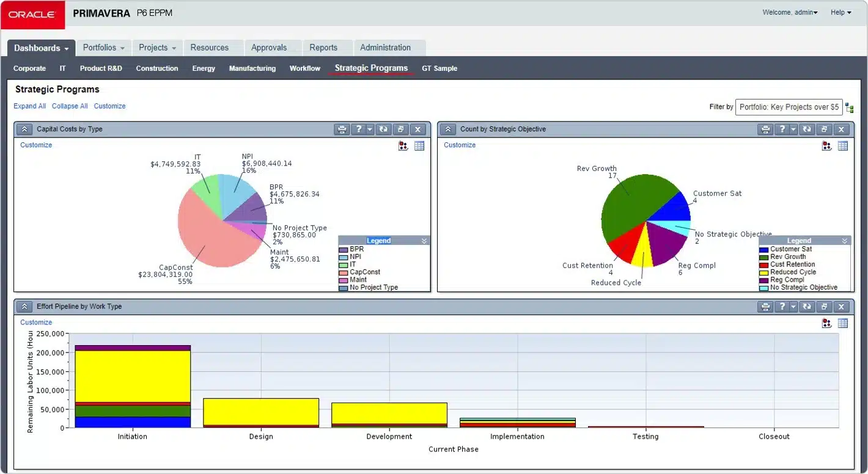Open the Product R&D dashboard

101,68
